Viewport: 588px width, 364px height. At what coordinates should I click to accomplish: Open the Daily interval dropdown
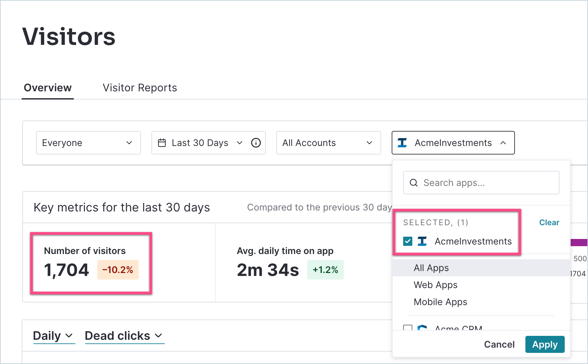click(x=54, y=336)
